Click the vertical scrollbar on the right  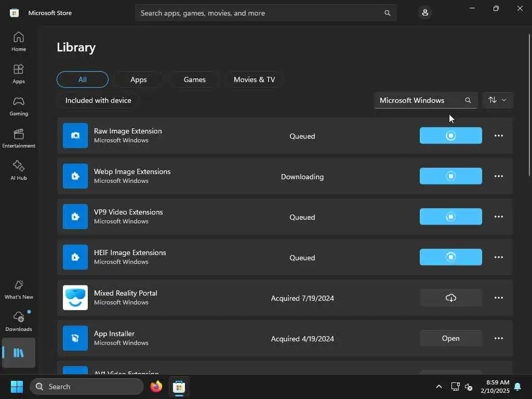point(529,105)
